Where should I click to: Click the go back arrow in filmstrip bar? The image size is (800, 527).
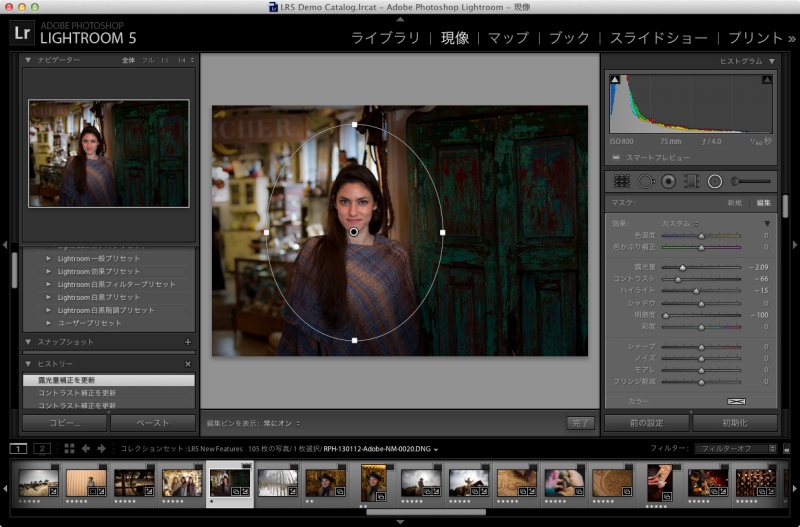point(85,449)
